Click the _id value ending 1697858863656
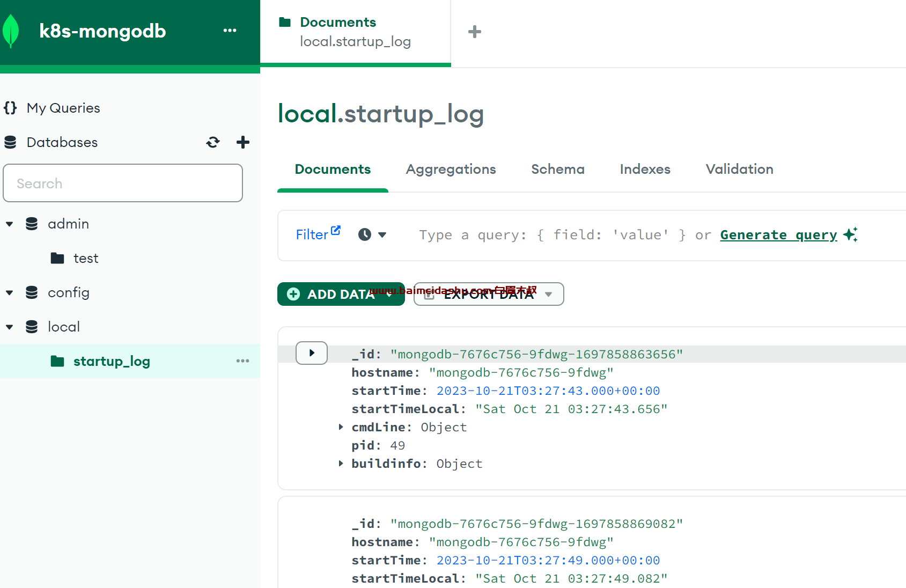This screenshot has height=588, width=906. click(536, 354)
